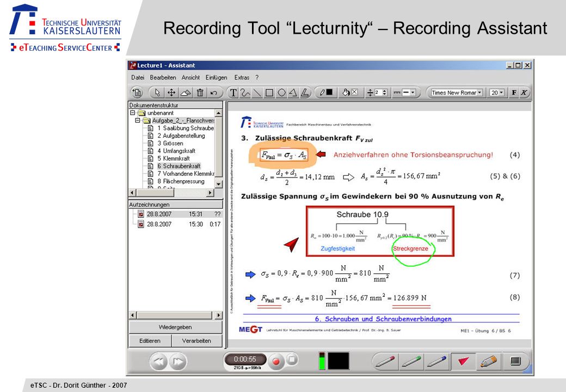Click the undo arrow icon

click(x=214, y=93)
